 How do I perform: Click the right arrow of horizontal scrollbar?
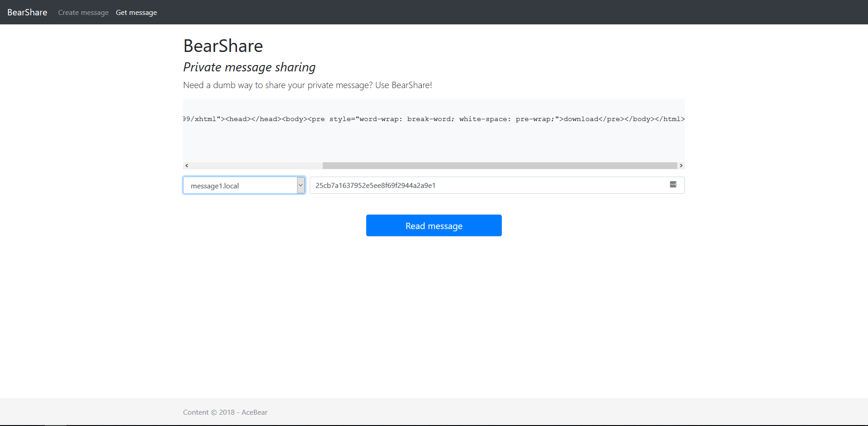[x=681, y=166]
